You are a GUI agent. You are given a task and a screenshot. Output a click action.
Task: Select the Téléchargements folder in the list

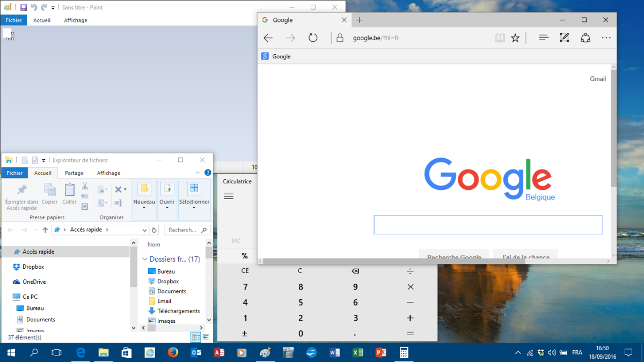point(173,311)
